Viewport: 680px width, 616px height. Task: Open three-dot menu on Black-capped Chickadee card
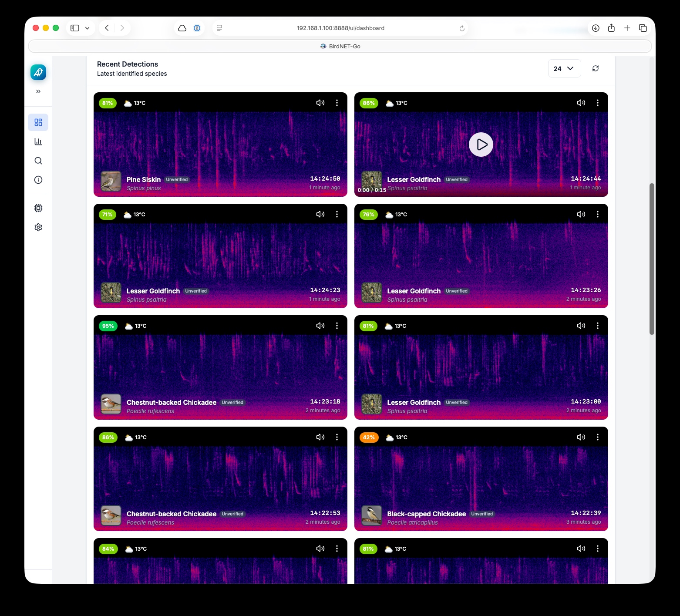[x=597, y=437]
